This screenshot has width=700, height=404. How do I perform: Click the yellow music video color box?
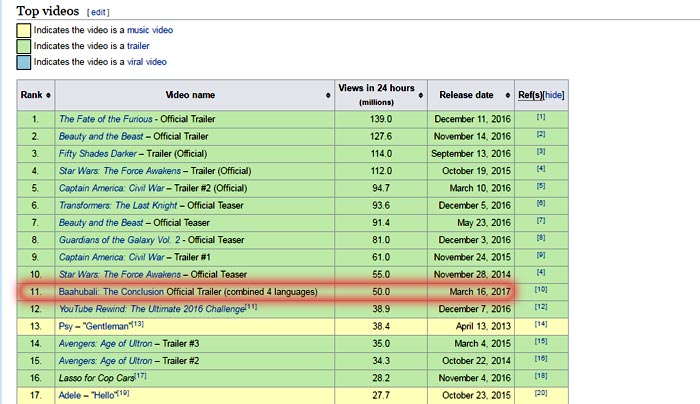coord(24,30)
